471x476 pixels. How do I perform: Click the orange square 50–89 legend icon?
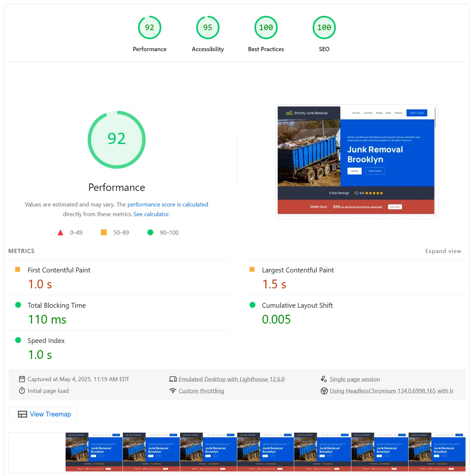104,232
